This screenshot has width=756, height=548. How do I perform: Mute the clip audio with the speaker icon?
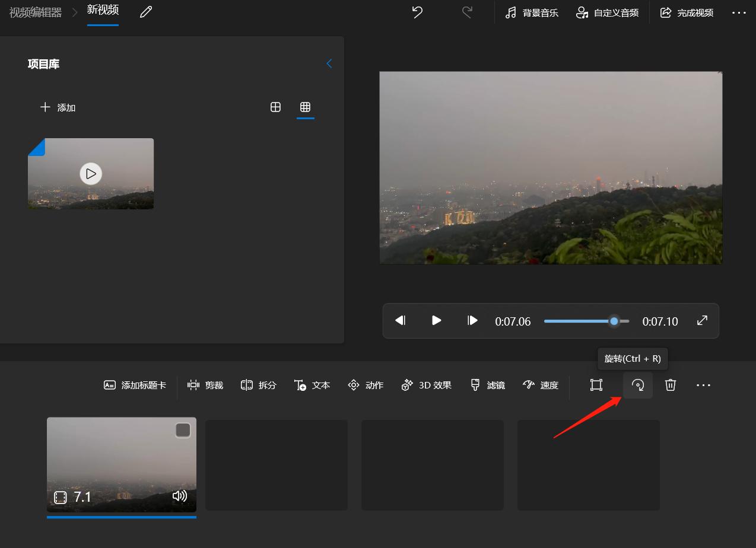click(180, 496)
